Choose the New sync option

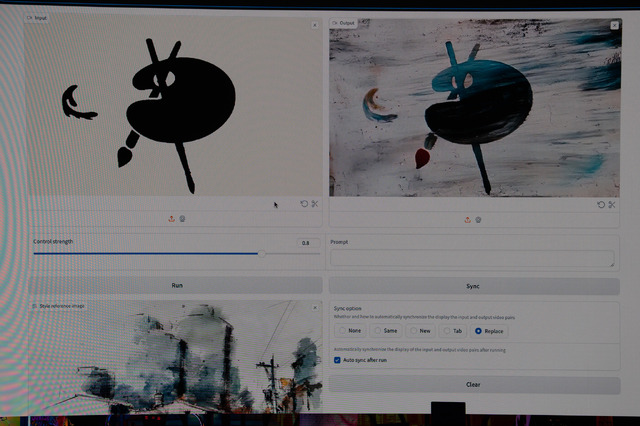point(412,330)
